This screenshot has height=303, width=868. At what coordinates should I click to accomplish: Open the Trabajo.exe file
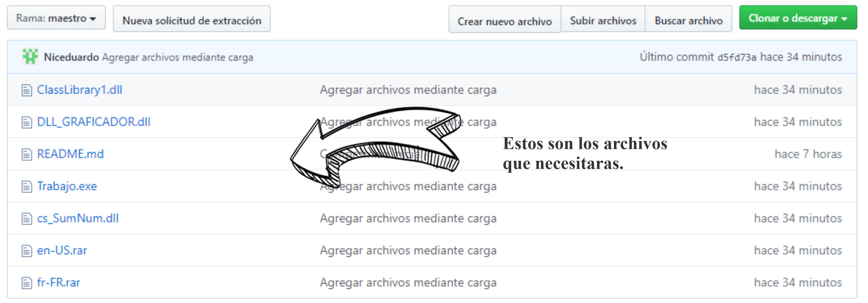point(67,186)
